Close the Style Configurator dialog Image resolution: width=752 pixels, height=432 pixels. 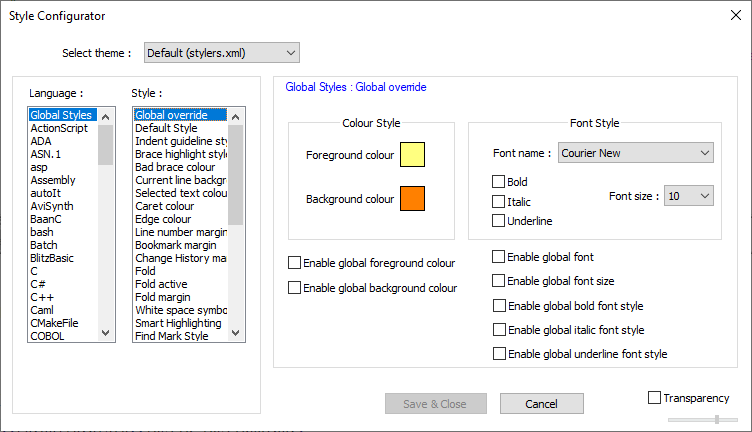coord(736,15)
